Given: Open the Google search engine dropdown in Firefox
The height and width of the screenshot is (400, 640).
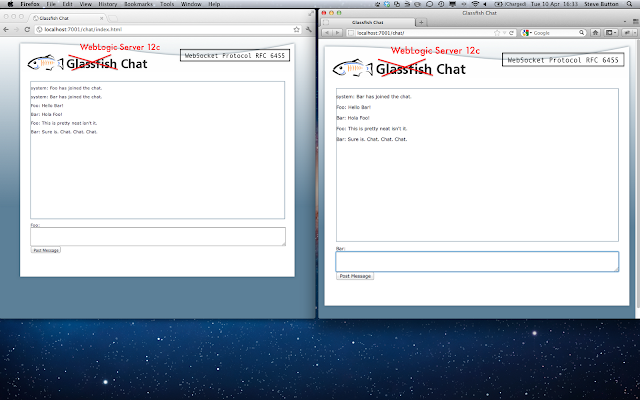Looking at the screenshot, I should pos(526,33).
